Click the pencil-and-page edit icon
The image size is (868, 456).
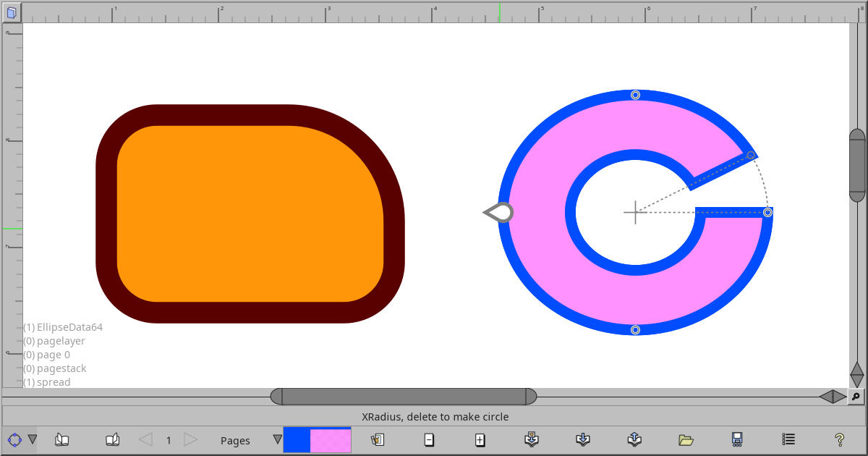(377, 439)
